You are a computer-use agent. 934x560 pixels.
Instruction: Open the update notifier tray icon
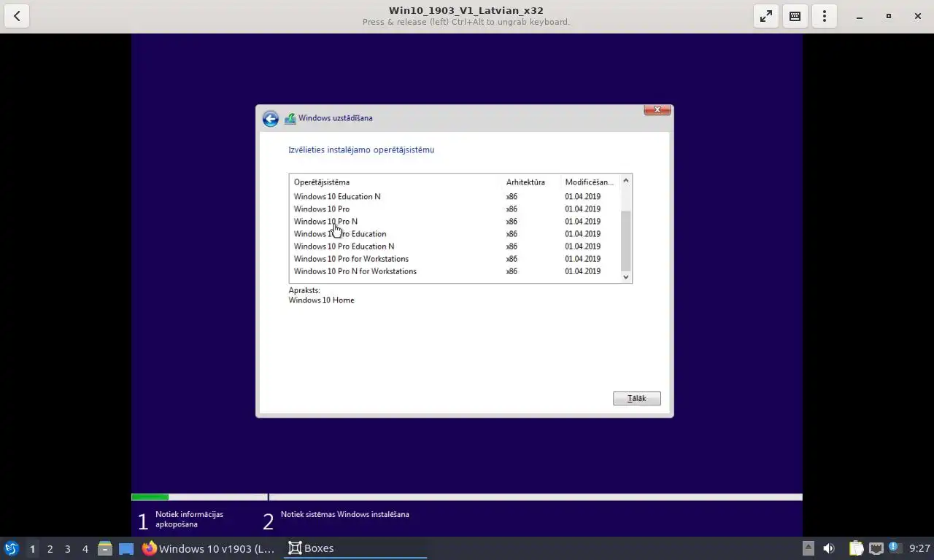(x=894, y=548)
